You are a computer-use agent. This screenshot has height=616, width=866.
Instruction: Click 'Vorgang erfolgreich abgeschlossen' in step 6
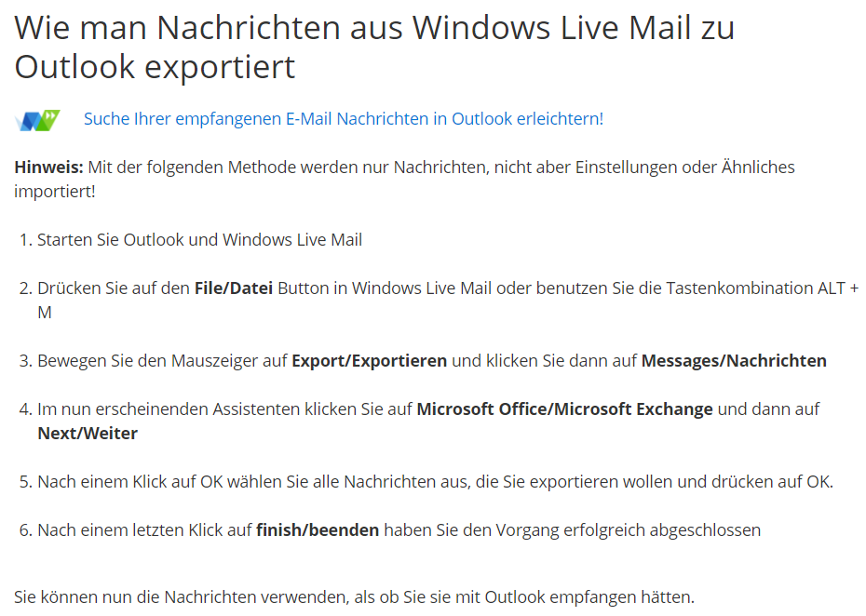tap(628, 529)
